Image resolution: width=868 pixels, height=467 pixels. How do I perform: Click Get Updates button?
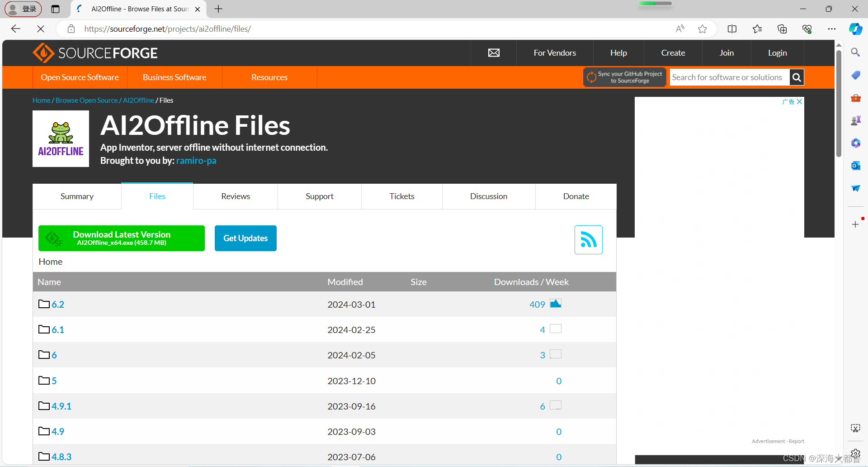coord(245,238)
